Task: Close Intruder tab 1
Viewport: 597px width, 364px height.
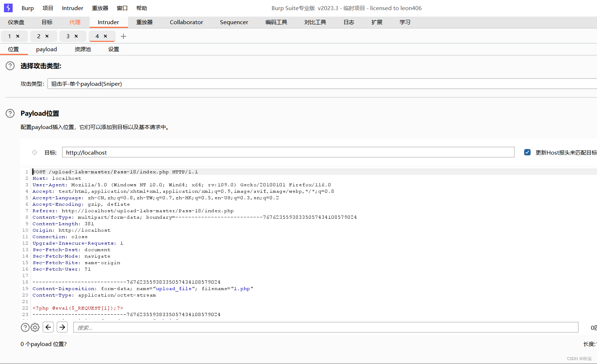Action: pyautogui.click(x=18, y=36)
